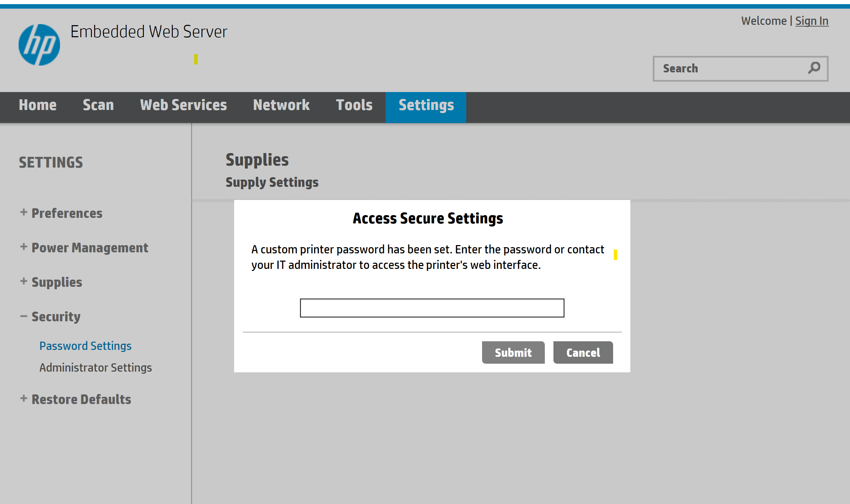
Task: Click the search magnifier icon
Action: tap(814, 68)
